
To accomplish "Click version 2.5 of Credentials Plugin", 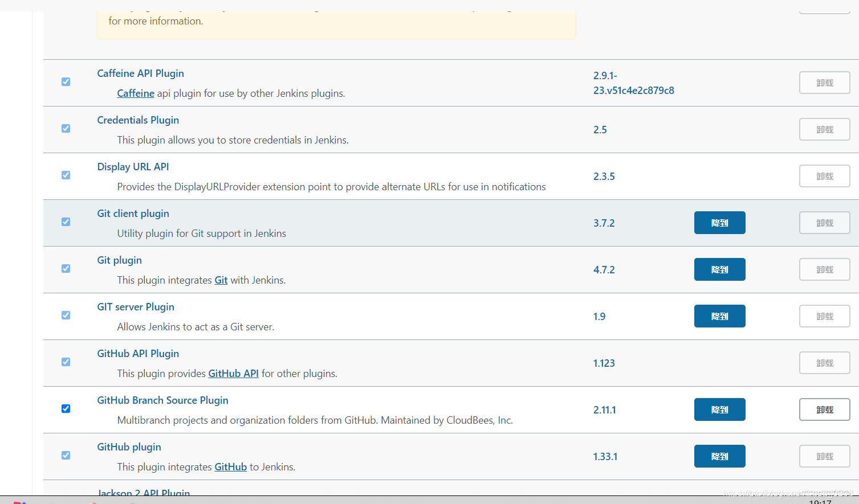I will coord(600,130).
